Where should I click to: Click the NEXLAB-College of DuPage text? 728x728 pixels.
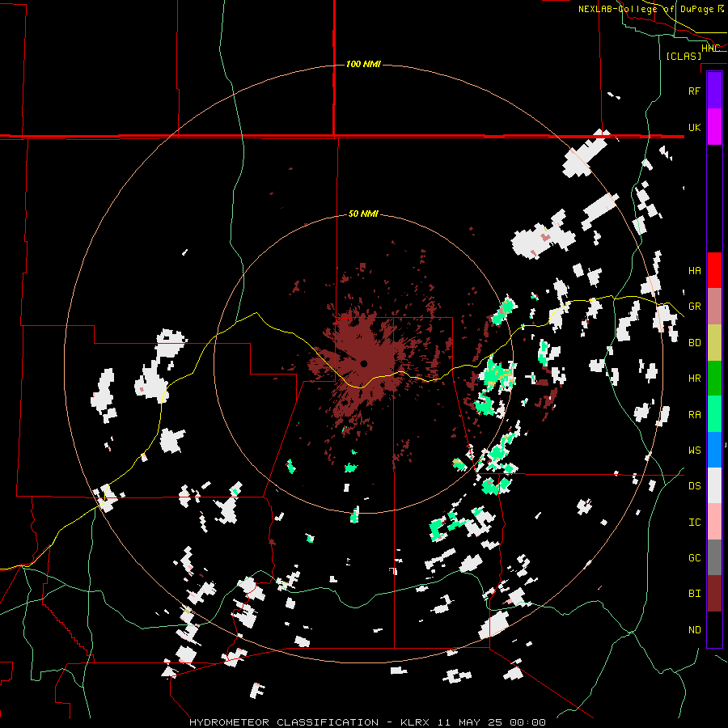coord(645,9)
